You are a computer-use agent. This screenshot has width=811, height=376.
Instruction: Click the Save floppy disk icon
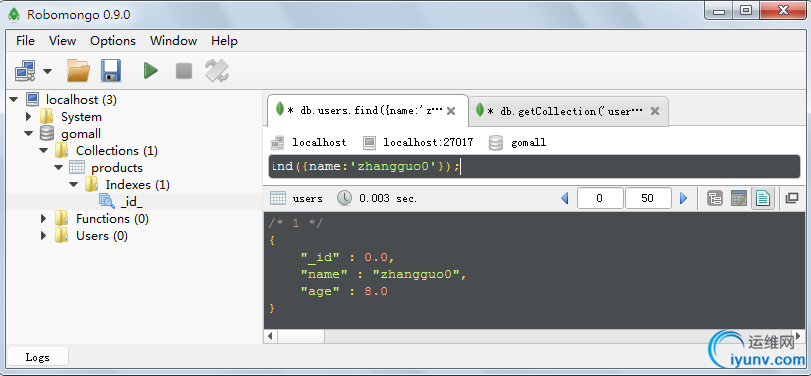click(x=111, y=71)
